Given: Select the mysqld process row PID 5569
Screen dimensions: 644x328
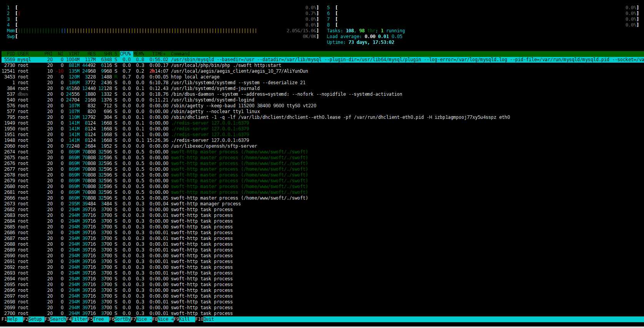Looking at the screenshot, I should coord(322,60).
